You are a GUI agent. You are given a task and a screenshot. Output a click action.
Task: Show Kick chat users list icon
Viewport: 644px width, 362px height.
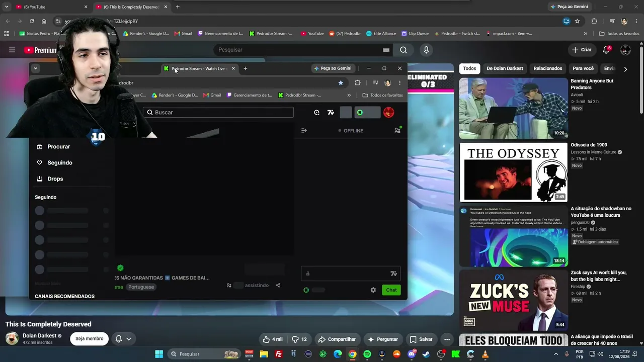click(397, 130)
